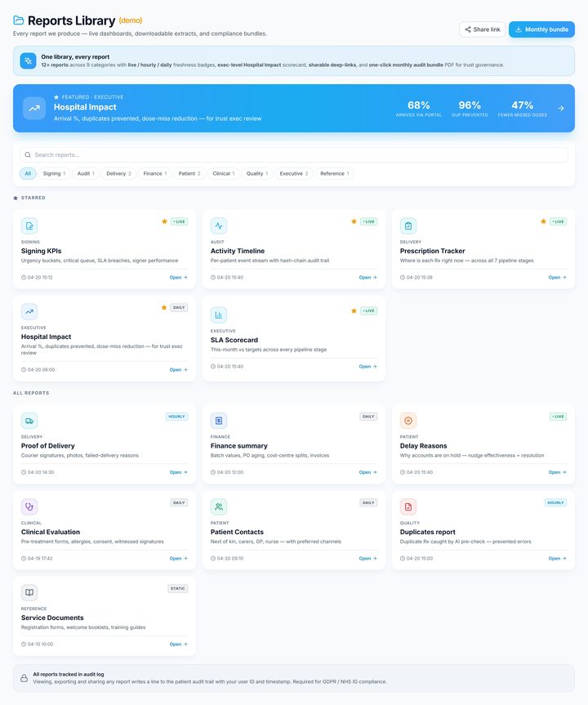This screenshot has width=588, height=705.
Task: Click the SLA Scorecard bar chart icon
Action: (x=219, y=315)
